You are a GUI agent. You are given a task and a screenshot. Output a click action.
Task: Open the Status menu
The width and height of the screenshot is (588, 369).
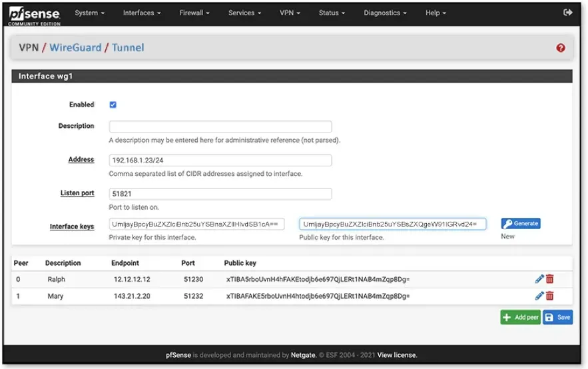[332, 13]
